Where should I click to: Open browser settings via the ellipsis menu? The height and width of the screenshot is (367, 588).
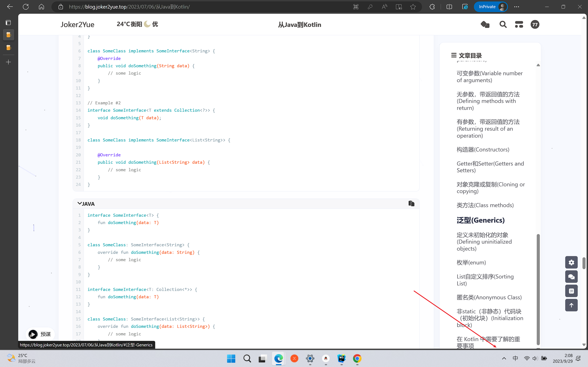coord(517,7)
